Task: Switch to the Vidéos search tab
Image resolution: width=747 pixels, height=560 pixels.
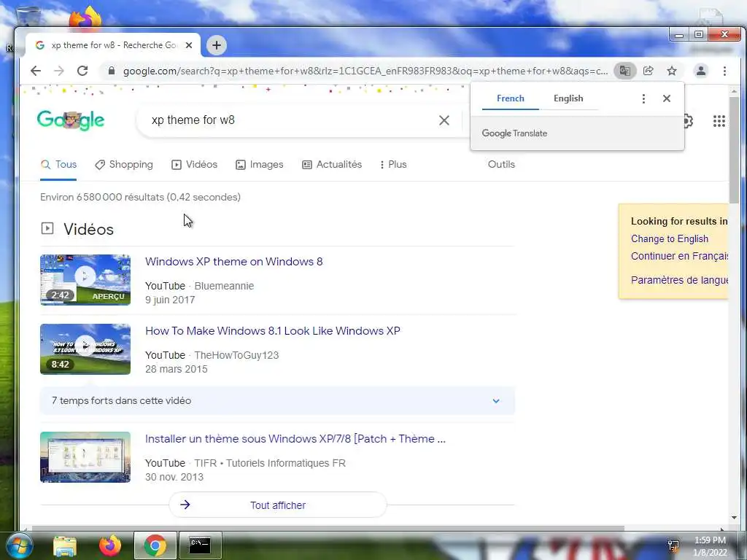Action: tap(194, 165)
